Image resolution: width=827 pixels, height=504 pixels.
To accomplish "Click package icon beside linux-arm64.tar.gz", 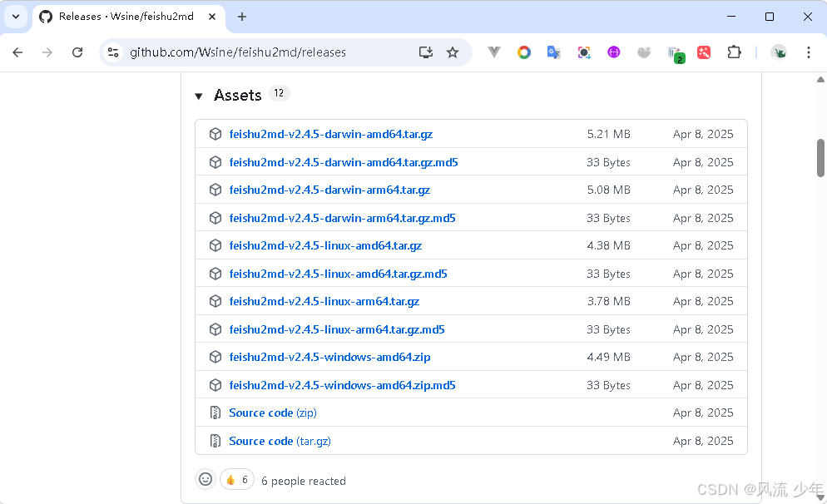I will pos(215,302).
